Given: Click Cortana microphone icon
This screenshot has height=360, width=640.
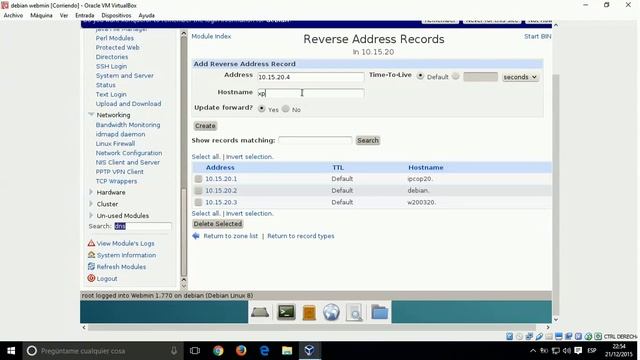Looking at the screenshot, I should pos(174,351).
